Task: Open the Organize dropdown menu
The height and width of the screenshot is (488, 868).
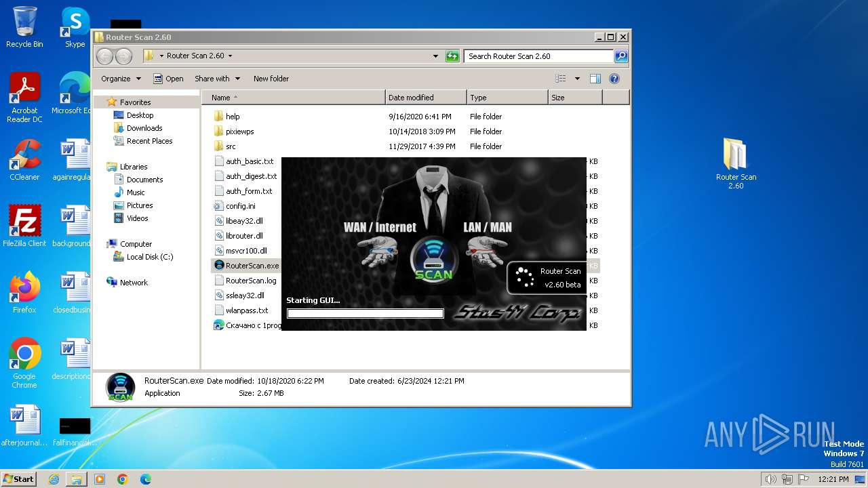Action: tap(121, 79)
